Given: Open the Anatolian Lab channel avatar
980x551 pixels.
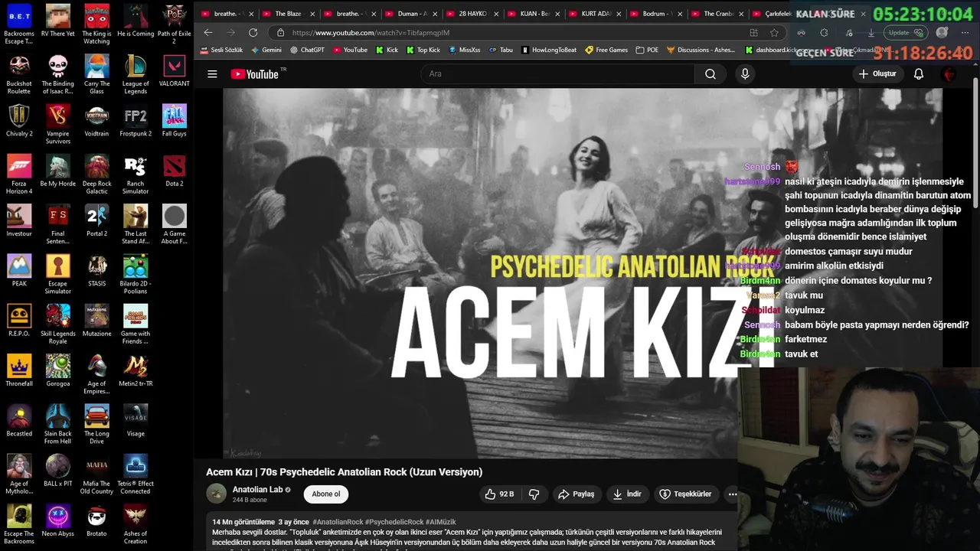Looking at the screenshot, I should click(x=217, y=494).
